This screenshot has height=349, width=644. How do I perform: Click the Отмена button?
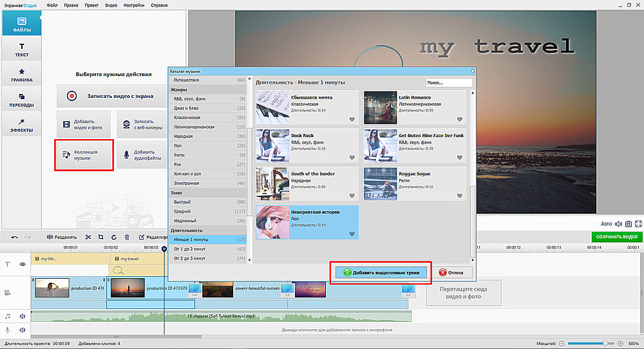click(451, 272)
